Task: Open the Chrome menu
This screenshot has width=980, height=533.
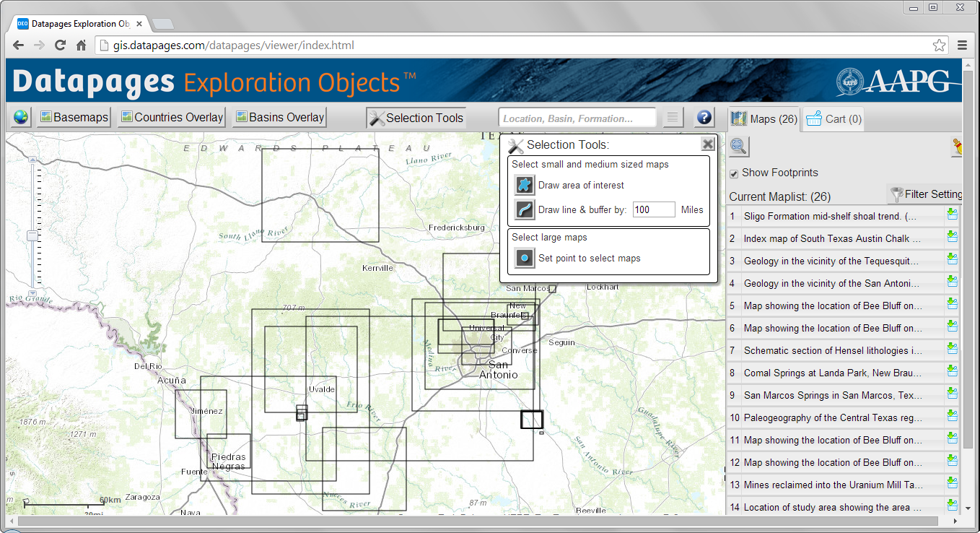Action: click(x=962, y=45)
